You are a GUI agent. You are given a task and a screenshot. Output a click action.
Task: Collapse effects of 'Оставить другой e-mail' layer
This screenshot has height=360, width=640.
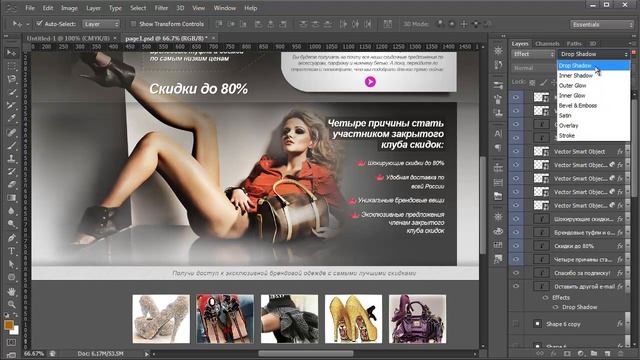point(627,287)
